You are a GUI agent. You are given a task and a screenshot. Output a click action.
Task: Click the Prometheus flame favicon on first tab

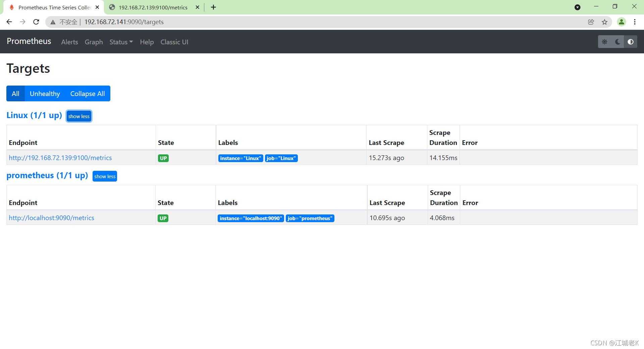pyautogui.click(x=12, y=7)
